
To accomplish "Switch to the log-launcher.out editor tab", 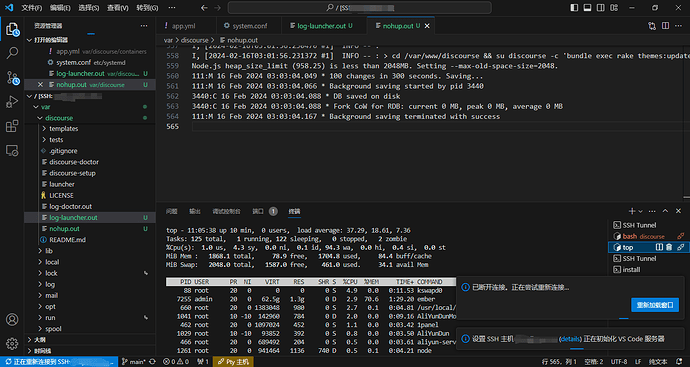I will 324,26.
